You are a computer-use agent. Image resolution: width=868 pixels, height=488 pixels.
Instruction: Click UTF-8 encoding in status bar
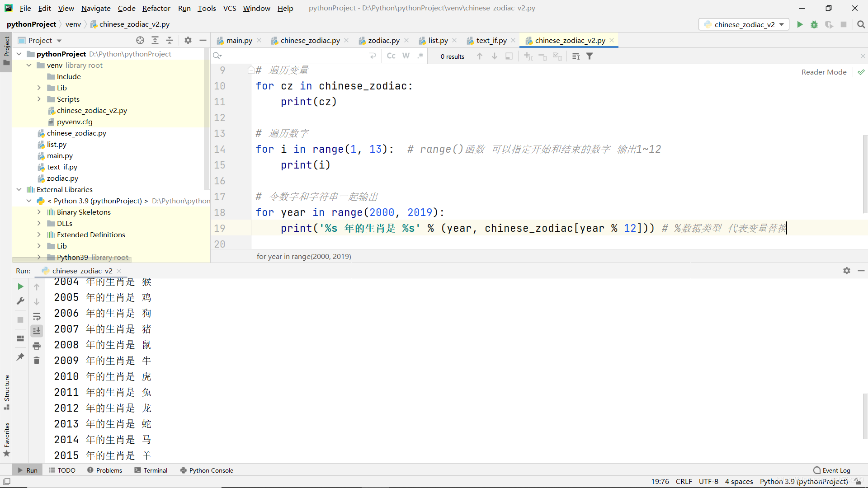click(x=708, y=482)
